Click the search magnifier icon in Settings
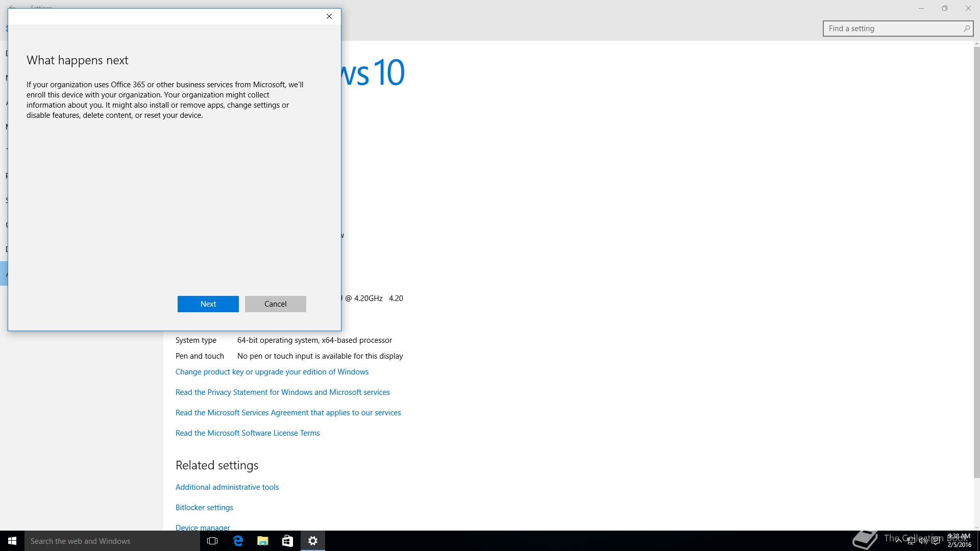Viewport: 980px width, 551px height. [966, 29]
